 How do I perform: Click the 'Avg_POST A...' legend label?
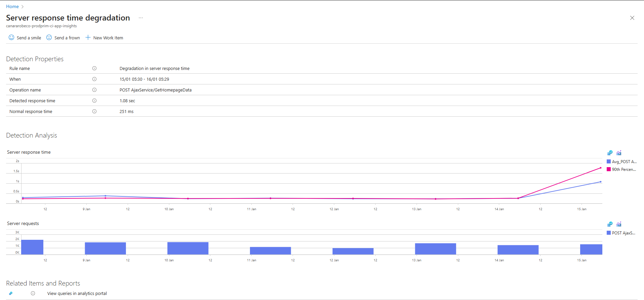(624, 161)
